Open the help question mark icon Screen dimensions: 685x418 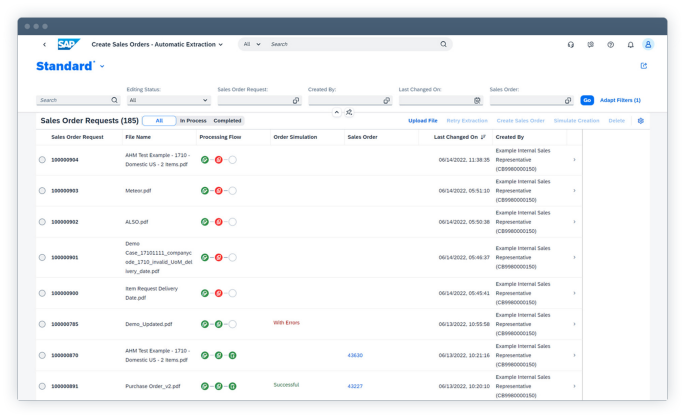(x=610, y=45)
